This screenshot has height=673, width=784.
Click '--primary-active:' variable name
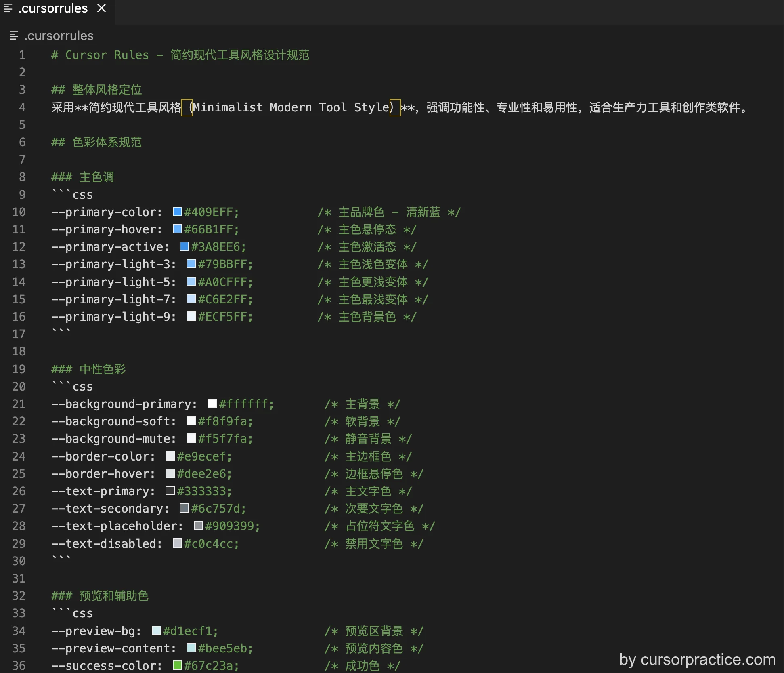(x=110, y=246)
